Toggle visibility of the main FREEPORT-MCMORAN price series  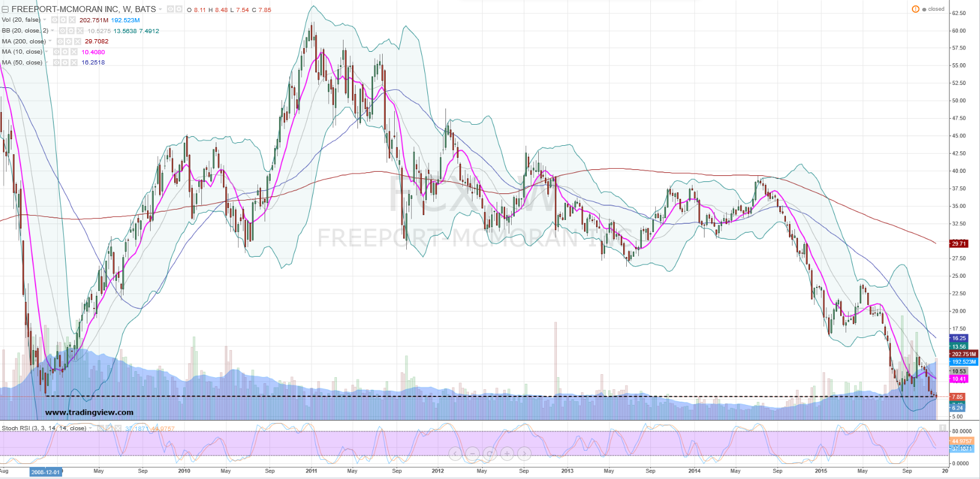pos(171,10)
